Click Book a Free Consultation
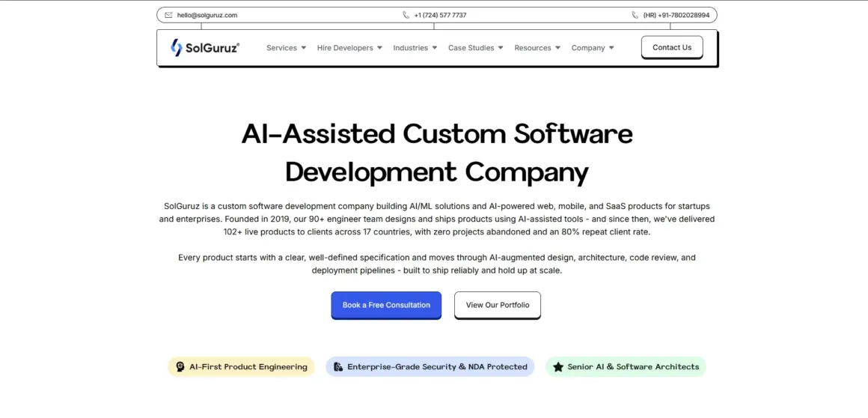Viewport: 868px width, 418px height. [x=386, y=305]
